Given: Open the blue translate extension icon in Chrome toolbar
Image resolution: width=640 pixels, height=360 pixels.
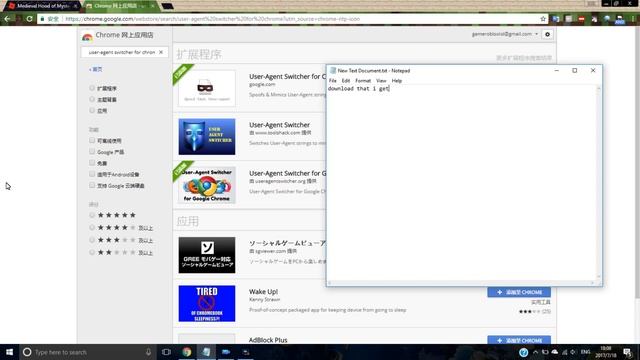Looking at the screenshot, I should point(556,19).
